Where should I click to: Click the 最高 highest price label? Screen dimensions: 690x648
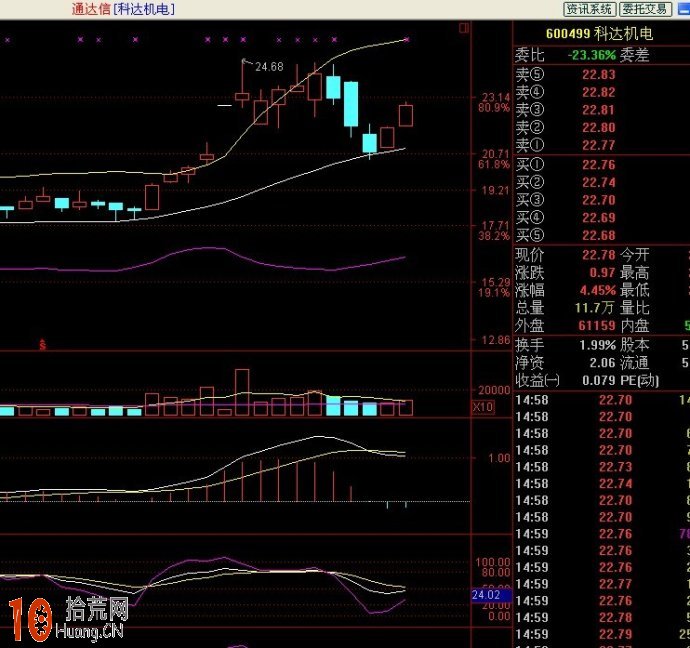pos(635,273)
